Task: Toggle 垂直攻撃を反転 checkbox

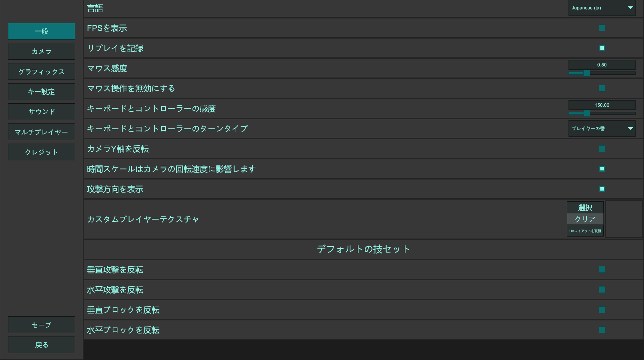Action: [602, 269]
